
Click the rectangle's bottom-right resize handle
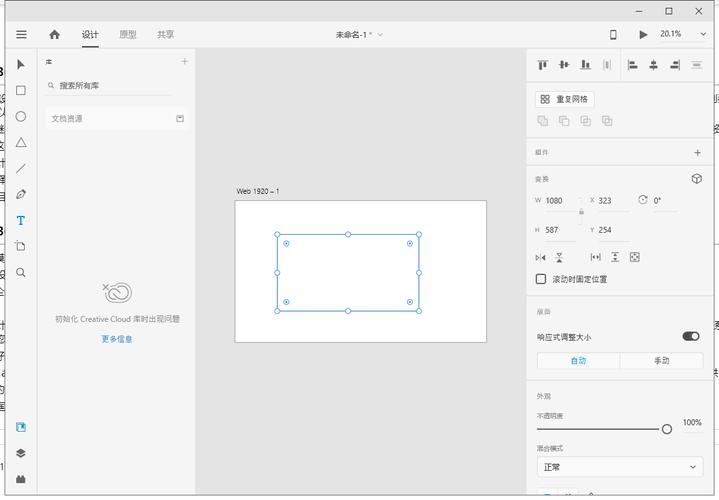(x=419, y=311)
